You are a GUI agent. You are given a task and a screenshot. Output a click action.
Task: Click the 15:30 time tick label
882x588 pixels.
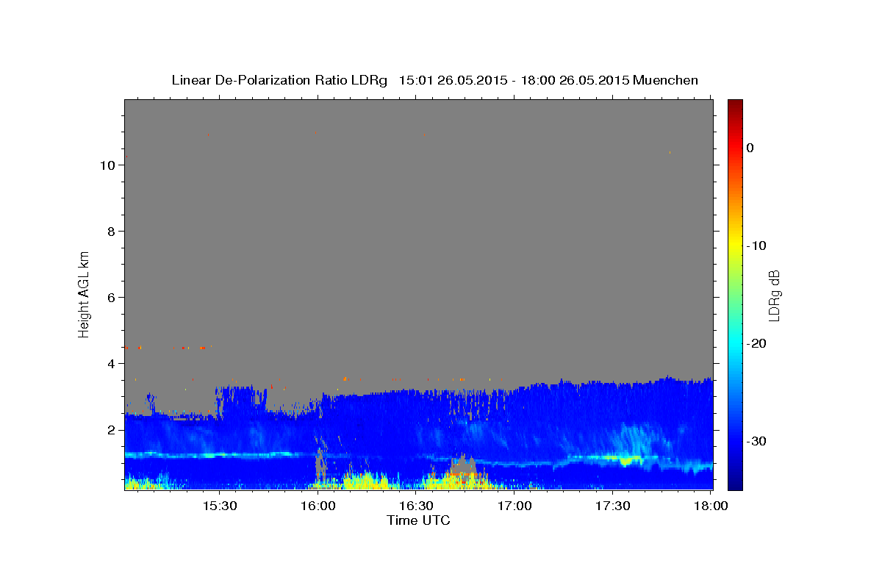point(220,506)
